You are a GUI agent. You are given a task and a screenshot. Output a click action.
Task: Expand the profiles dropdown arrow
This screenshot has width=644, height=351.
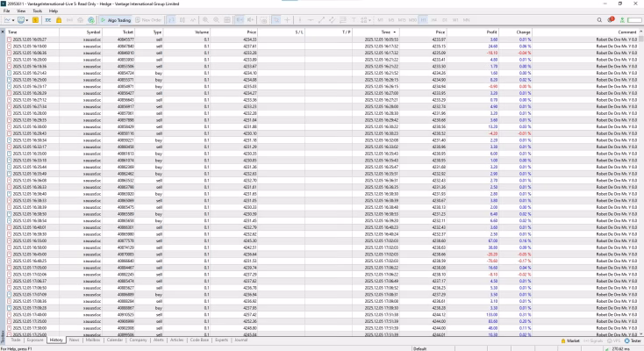(27, 20)
